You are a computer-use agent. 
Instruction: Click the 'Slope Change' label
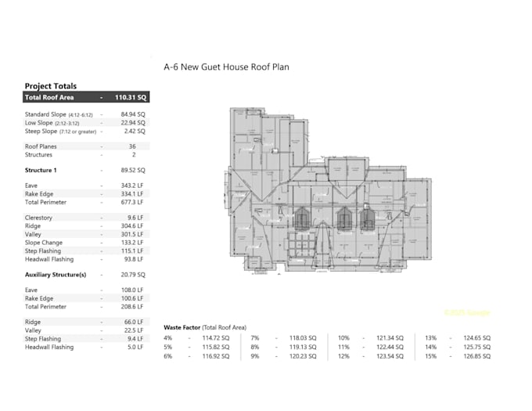coord(44,243)
